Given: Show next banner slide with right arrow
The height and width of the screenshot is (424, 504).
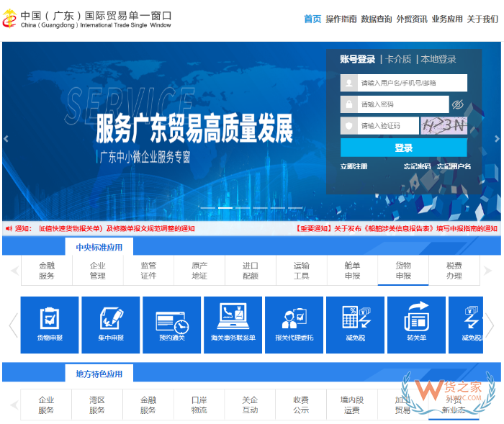Looking at the screenshot, I should point(497,139).
